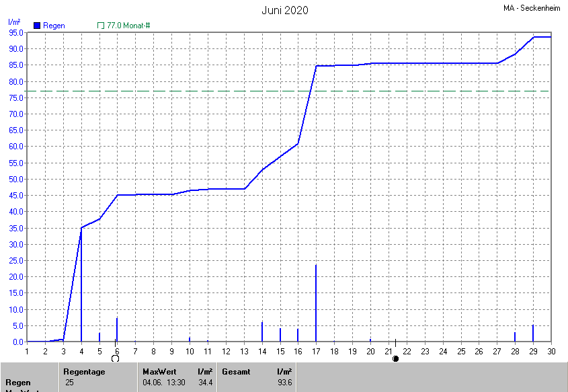Image resolution: width=568 pixels, height=392 pixels.
Task: Click the rain bar on day 29
Action: [x=533, y=334]
